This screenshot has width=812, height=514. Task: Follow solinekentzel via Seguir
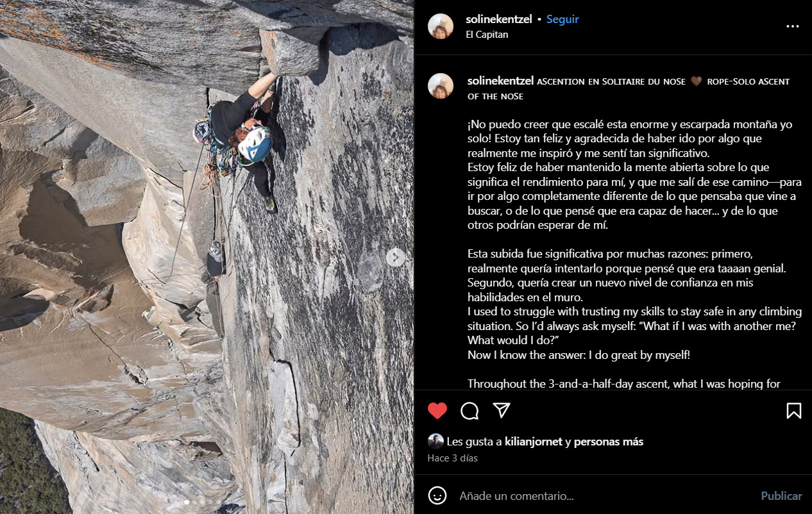click(x=562, y=19)
